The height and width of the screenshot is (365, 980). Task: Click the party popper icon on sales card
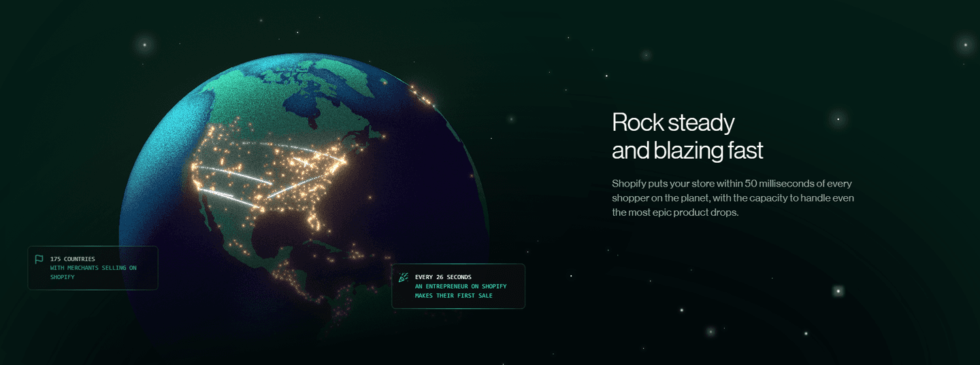tap(404, 277)
